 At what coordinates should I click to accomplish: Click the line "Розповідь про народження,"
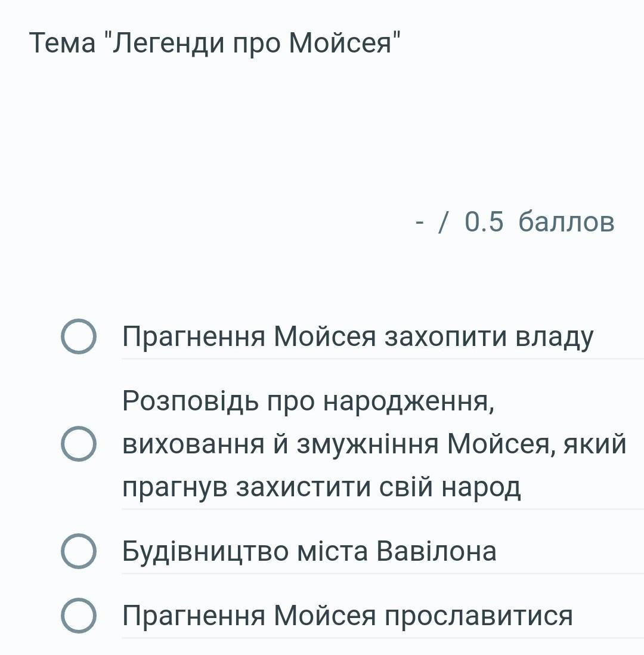tap(309, 401)
